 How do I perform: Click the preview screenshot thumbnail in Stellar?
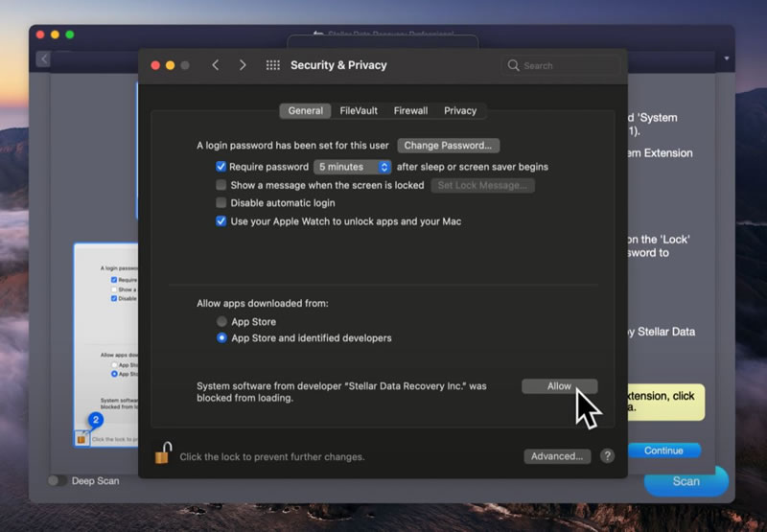tap(106, 345)
